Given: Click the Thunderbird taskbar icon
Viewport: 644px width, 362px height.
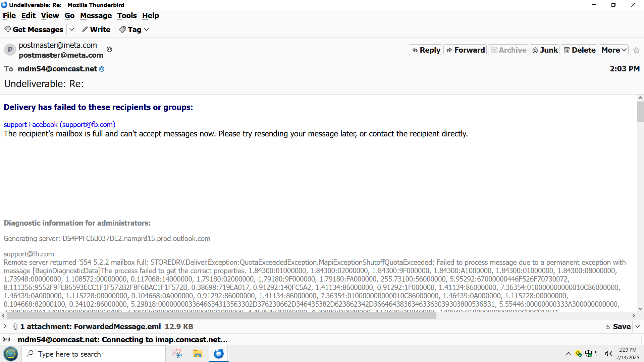Looking at the screenshot, I should coord(219,354).
